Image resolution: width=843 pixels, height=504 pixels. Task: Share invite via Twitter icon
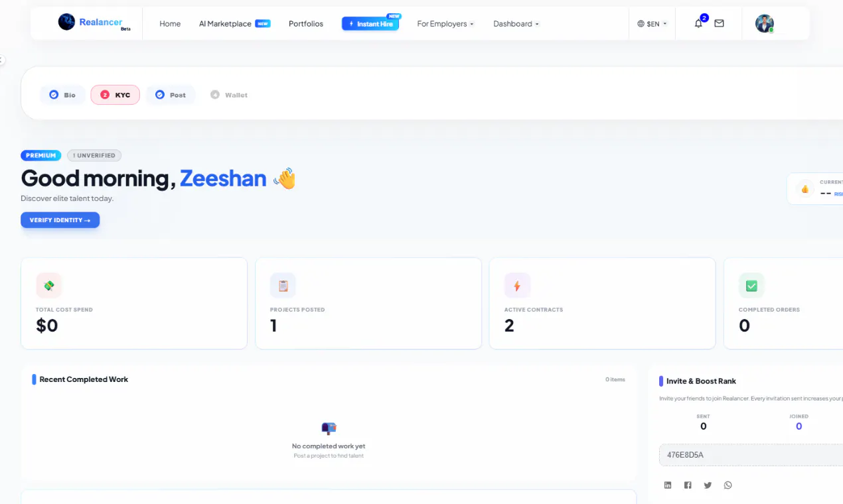pyautogui.click(x=708, y=485)
